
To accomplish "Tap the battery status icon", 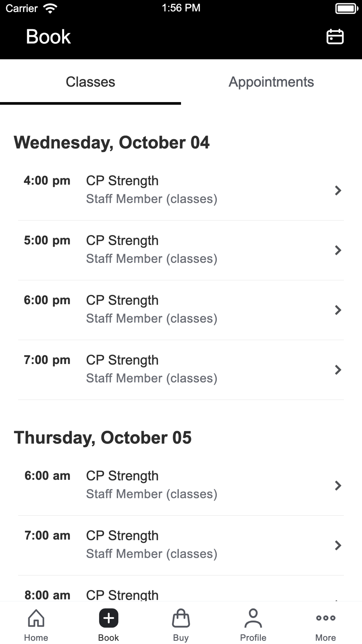I will 346,8.
